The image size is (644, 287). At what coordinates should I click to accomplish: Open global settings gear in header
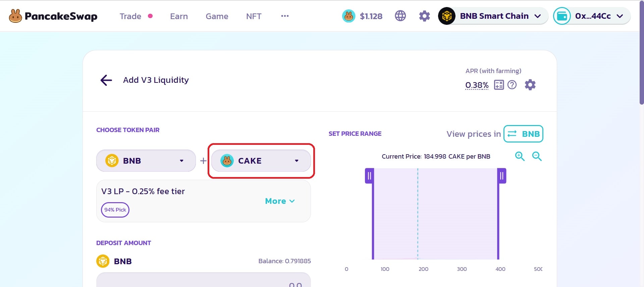click(x=424, y=16)
